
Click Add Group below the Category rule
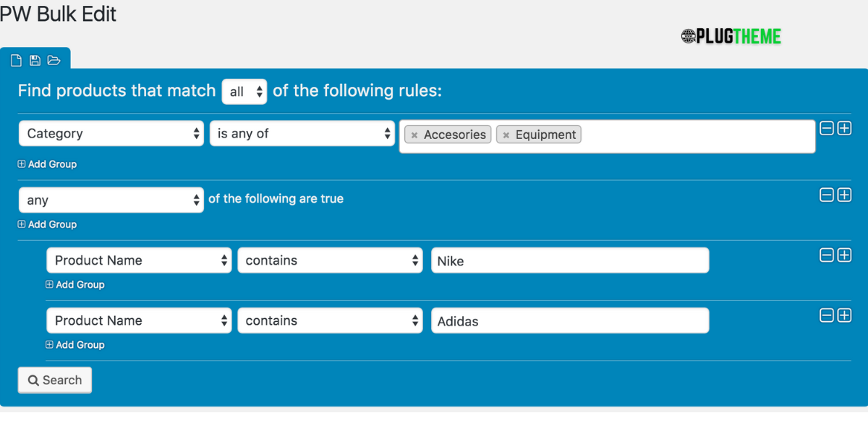pyautogui.click(x=47, y=164)
